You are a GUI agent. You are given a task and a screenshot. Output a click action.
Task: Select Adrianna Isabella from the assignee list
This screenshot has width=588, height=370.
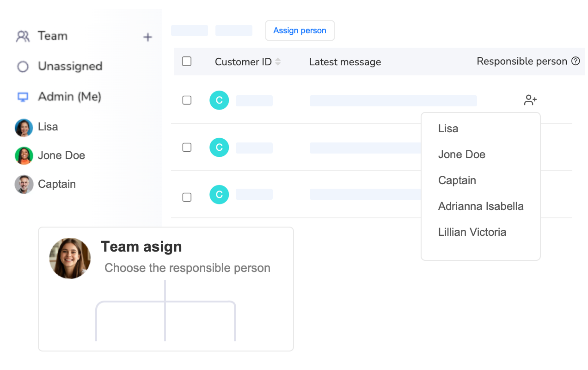coord(481,206)
